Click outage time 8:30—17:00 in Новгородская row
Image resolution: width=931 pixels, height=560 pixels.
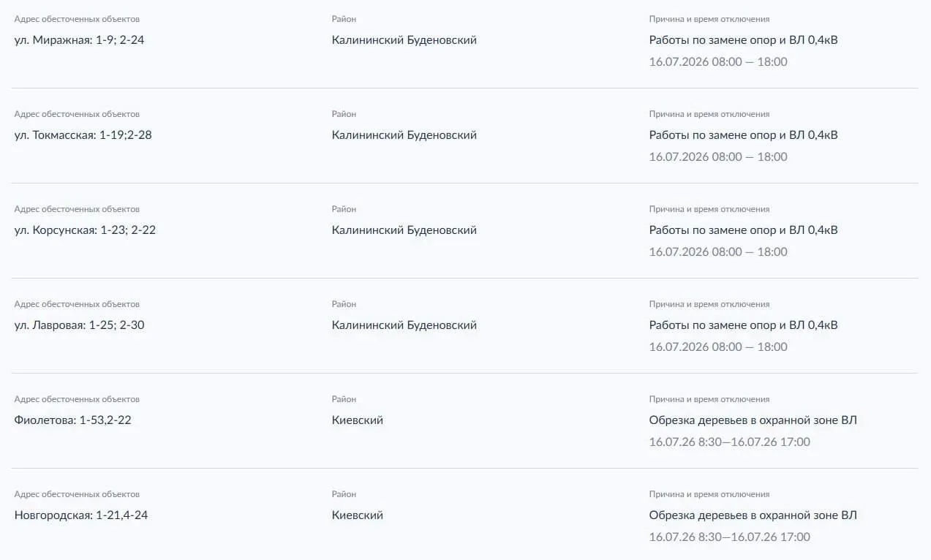tap(730, 537)
